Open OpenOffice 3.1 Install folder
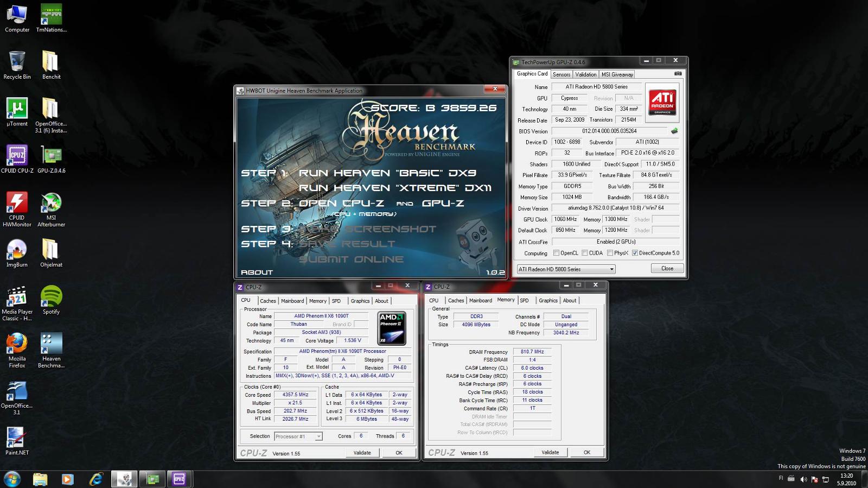This screenshot has width=868, height=488. 52,115
